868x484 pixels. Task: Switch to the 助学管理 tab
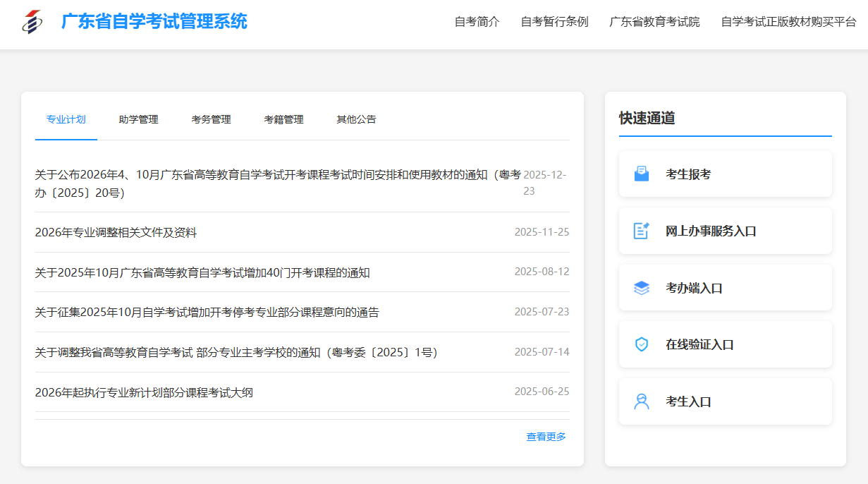coord(138,119)
